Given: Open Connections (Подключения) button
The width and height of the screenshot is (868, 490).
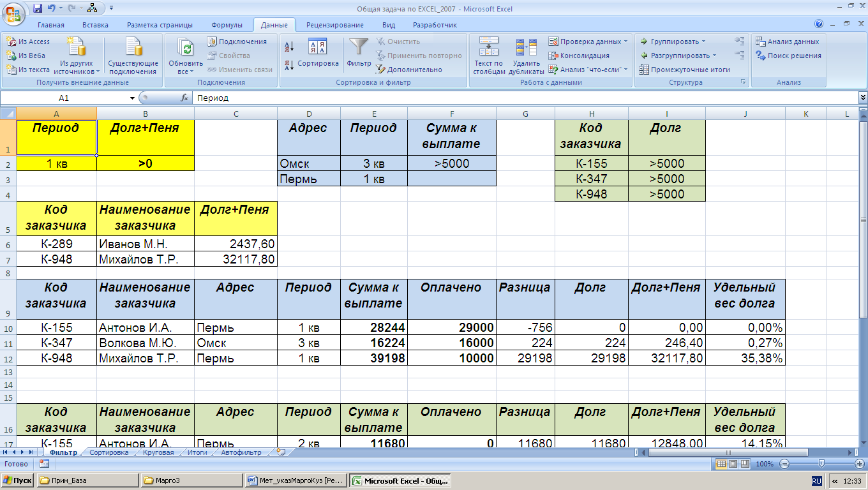Looking at the screenshot, I should (237, 41).
